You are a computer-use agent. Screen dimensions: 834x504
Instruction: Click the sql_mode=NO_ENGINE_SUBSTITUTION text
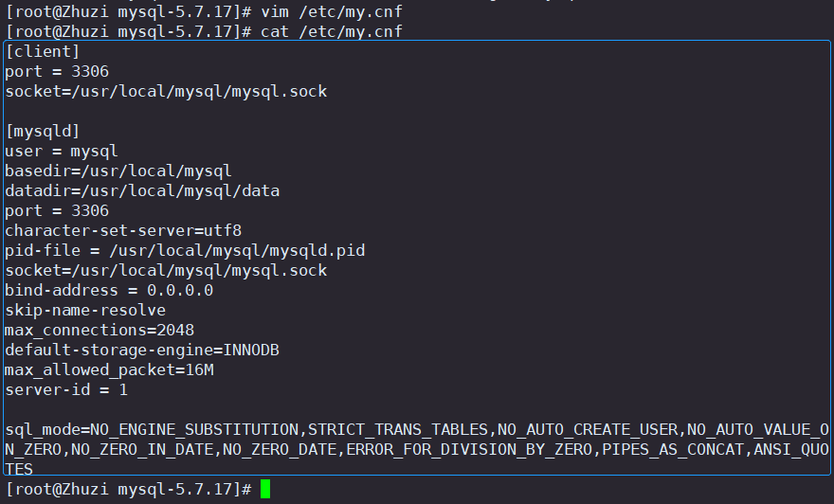coord(153,429)
